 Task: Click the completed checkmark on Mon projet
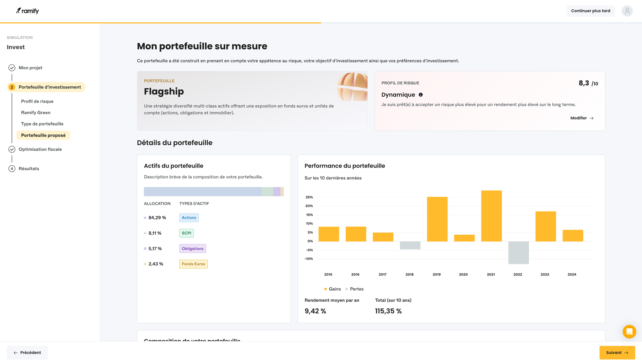click(x=12, y=68)
